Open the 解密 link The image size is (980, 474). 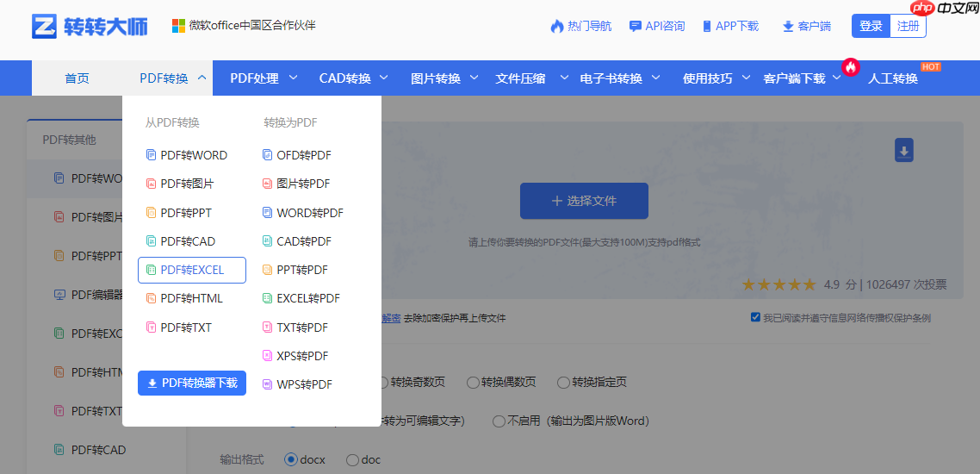coord(391,318)
